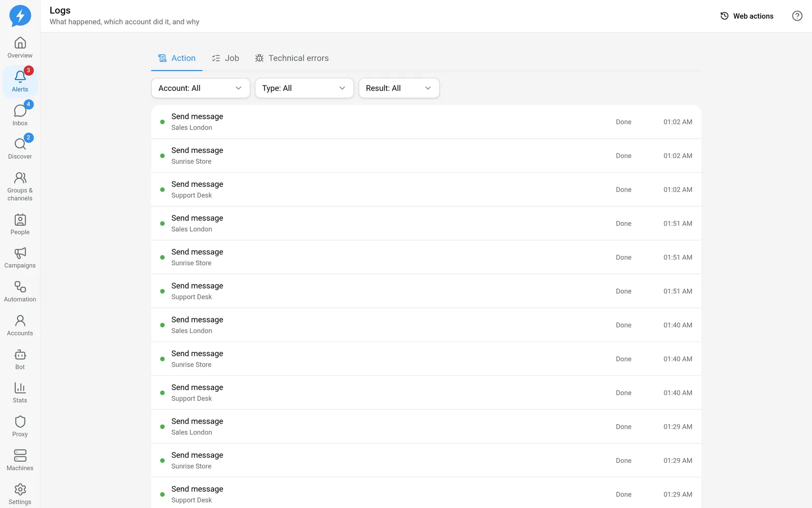Switch to the Job tab
This screenshot has height=508, width=812.
pyautogui.click(x=225, y=58)
